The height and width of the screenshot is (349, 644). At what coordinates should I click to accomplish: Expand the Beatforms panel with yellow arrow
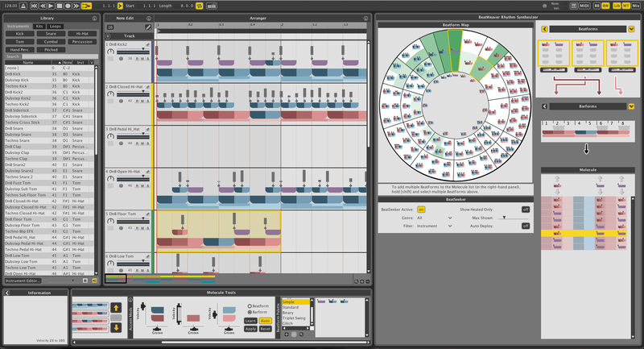(630, 28)
